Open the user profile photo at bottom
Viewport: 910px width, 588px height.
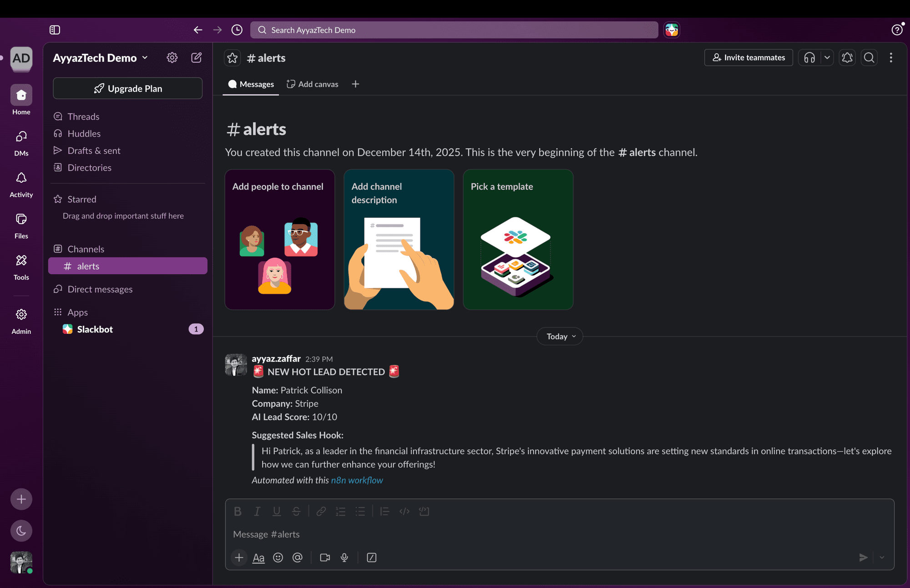[21, 563]
